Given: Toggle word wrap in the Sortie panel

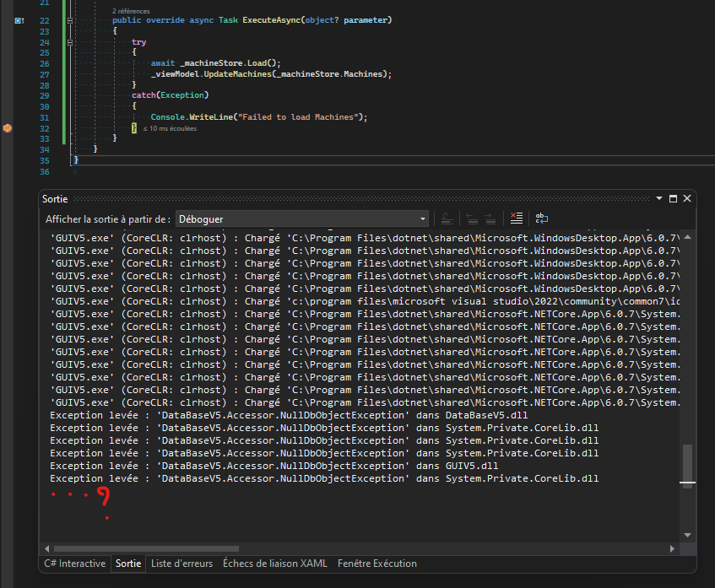Looking at the screenshot, I should point(544,219).
